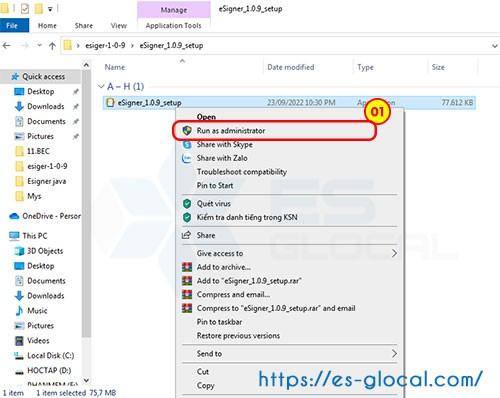Click the Music note icon
The width and height of the screenshot is (500, 398).
tap(19, 311)
